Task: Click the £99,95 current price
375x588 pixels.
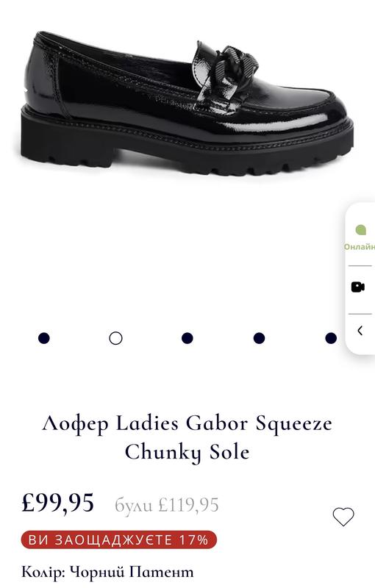Action: (x=58, y=503)
